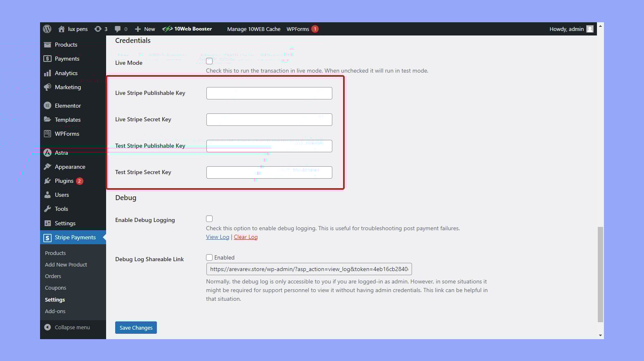644x361 pixels.
Task: Expand the New content menu
Action: click(145, 29)
